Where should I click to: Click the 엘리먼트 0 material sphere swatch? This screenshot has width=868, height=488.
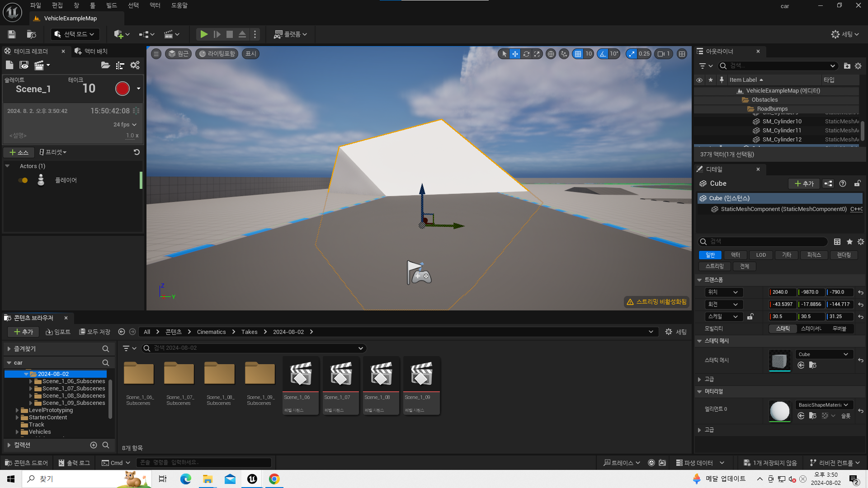pyautogui.click(x=780, y=411)
